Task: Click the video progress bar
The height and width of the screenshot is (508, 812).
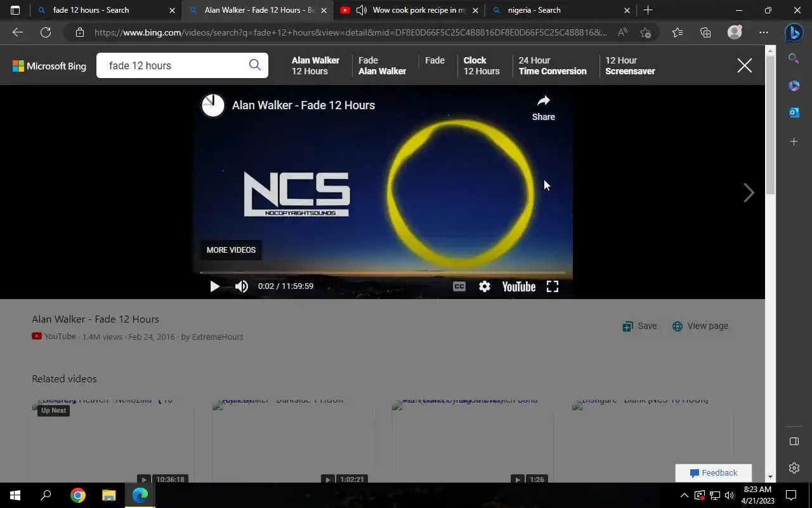Action: pos(383,272)
